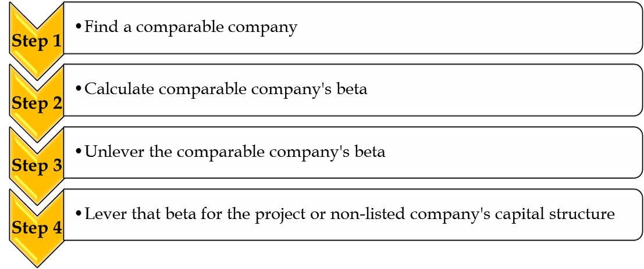644x269 pixels.
Task: Click the gold Step 1 chevron
Action: (x=37, y=41)
